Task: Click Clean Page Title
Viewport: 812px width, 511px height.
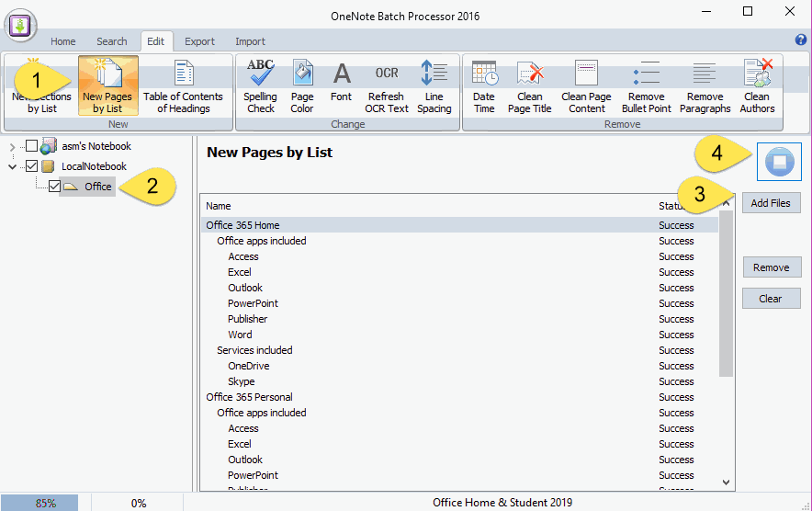Action: click(x=529, y=85)
